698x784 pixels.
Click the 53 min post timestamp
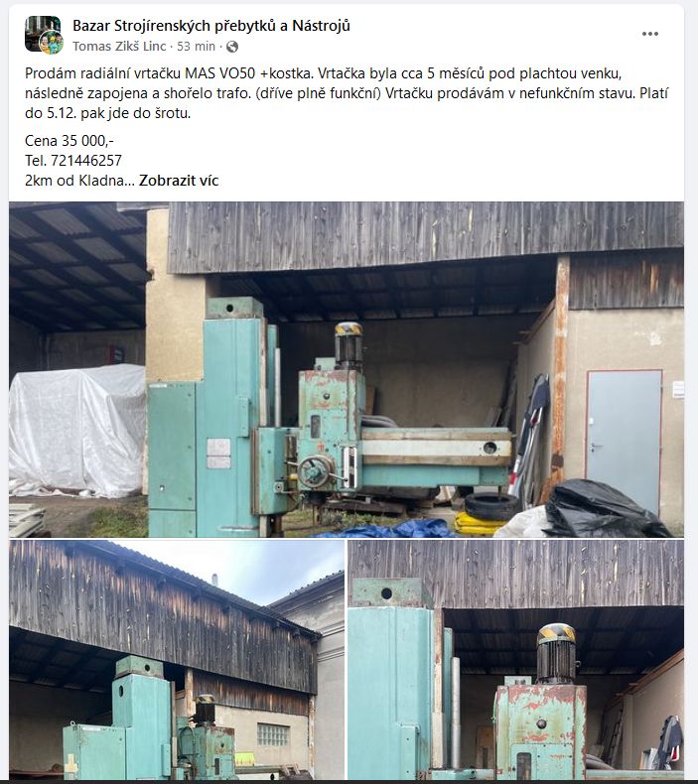pos(196,47)
